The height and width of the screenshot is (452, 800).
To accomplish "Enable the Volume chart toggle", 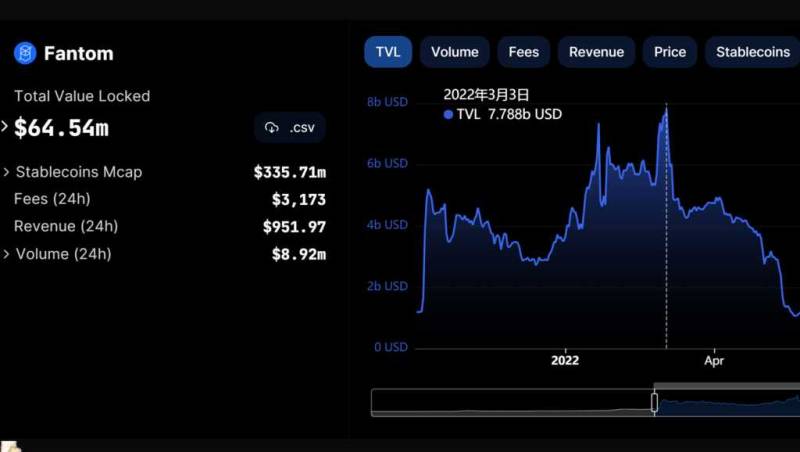I will 455,52.
